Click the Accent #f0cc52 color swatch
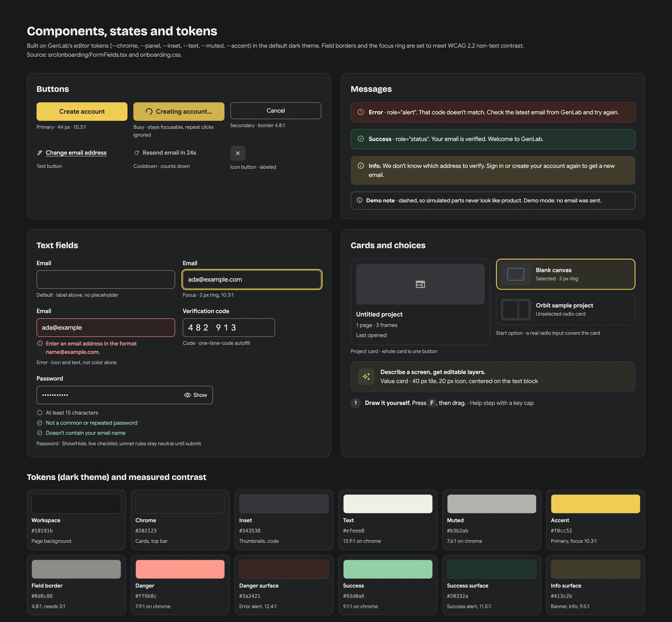Image resolution: width=672 pixels, height=622 pixels. click(596, 503)
